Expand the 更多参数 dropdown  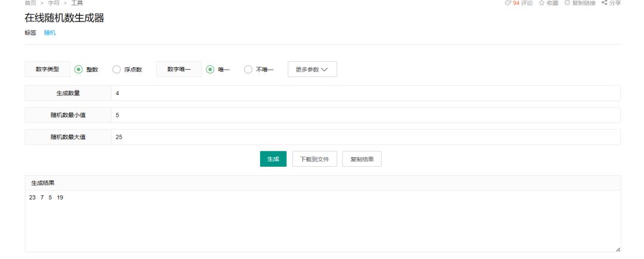point(312,69)
